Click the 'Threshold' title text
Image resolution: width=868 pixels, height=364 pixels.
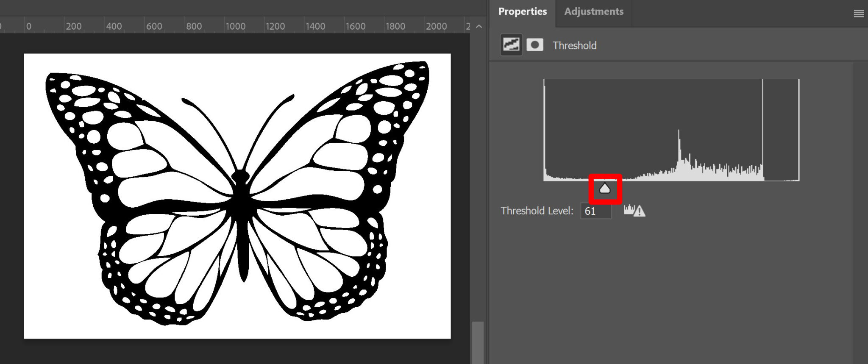(574, 45)
